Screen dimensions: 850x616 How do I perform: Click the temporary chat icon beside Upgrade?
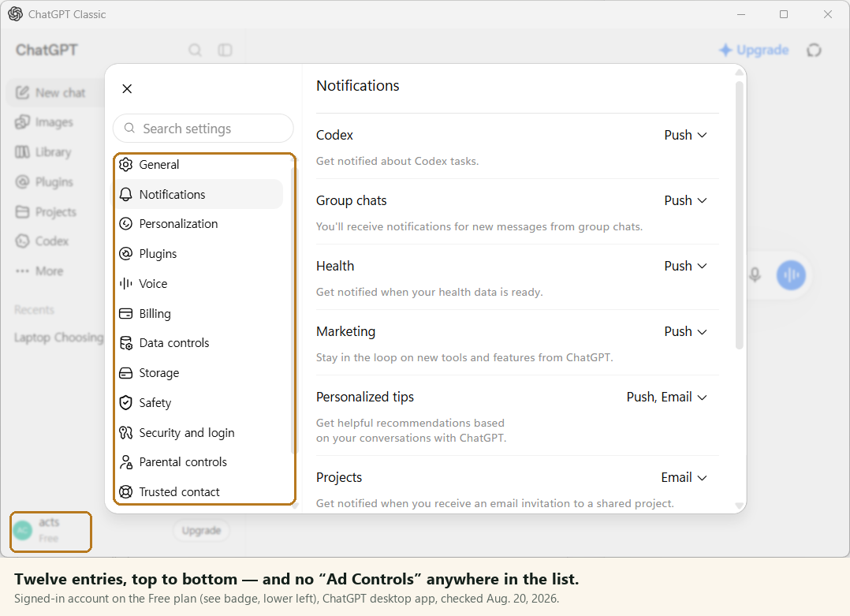coord(814,50)
